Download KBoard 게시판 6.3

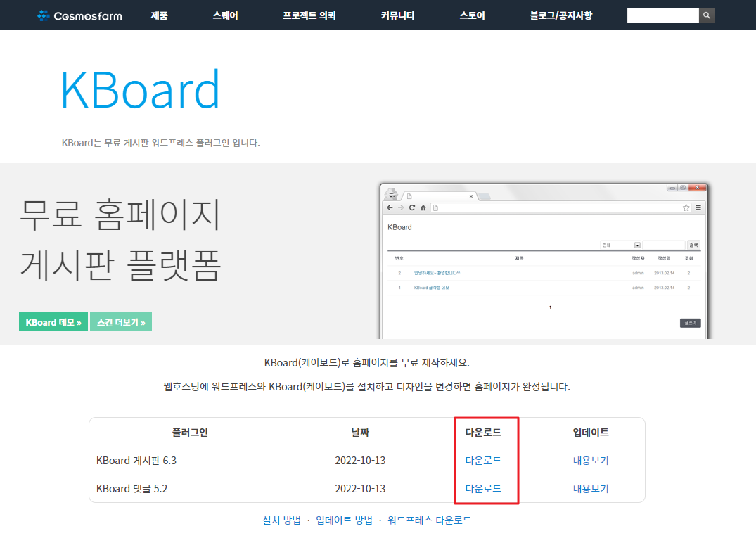[483, 461]
